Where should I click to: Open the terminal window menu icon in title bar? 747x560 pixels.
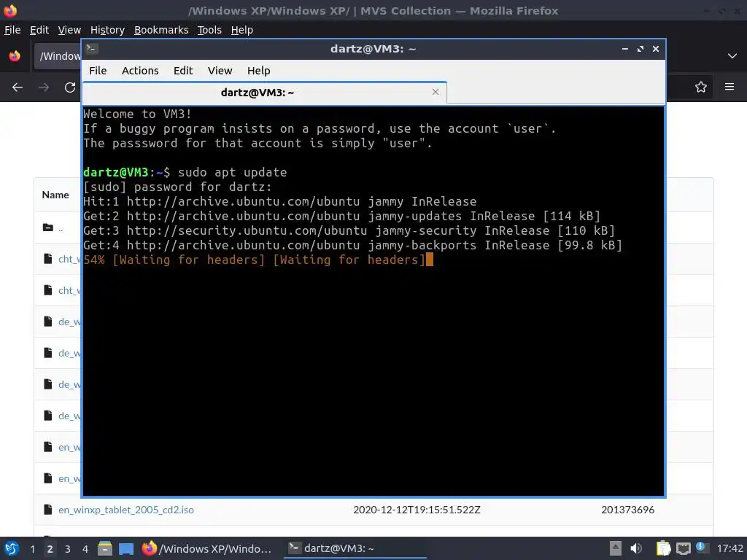point(93,49)
